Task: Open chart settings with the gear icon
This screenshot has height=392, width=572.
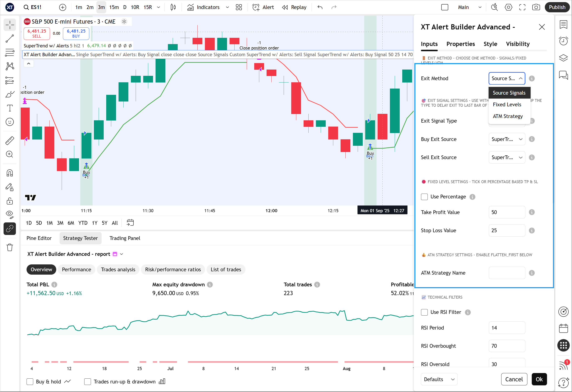Action: (x=508, y=7)
